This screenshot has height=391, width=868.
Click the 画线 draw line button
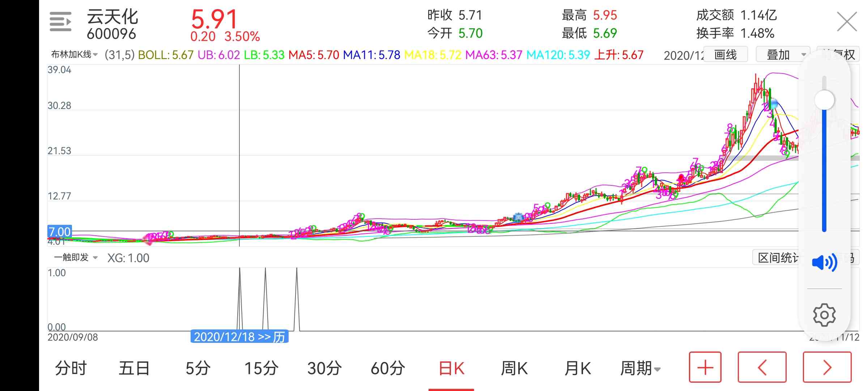point(725,55)
